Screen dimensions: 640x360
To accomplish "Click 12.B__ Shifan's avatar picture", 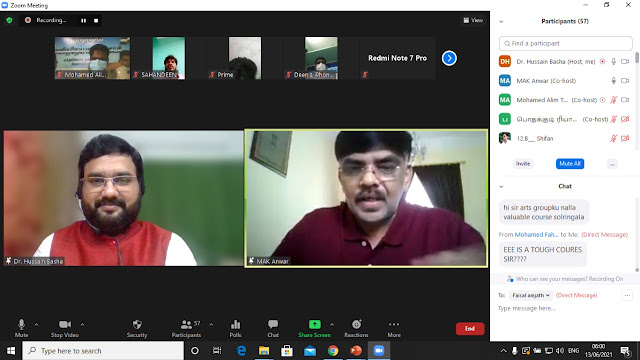I will 505,138.
